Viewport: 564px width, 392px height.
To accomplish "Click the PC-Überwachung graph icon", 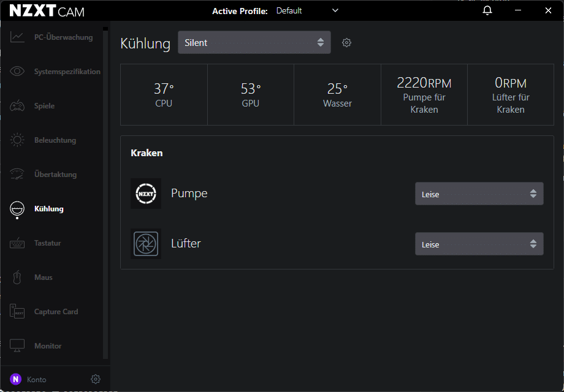I will [x=17, y=37].
